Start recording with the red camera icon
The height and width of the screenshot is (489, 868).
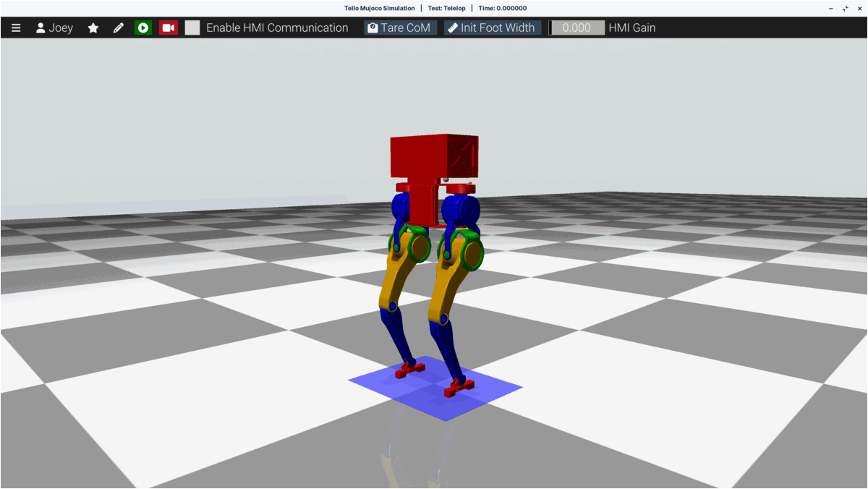[x=169, y=28]
